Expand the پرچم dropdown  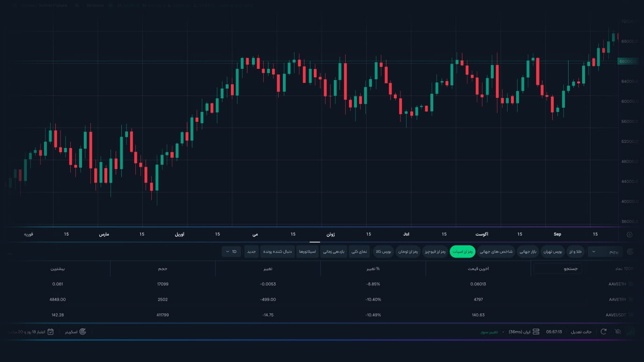coord(605,251)
